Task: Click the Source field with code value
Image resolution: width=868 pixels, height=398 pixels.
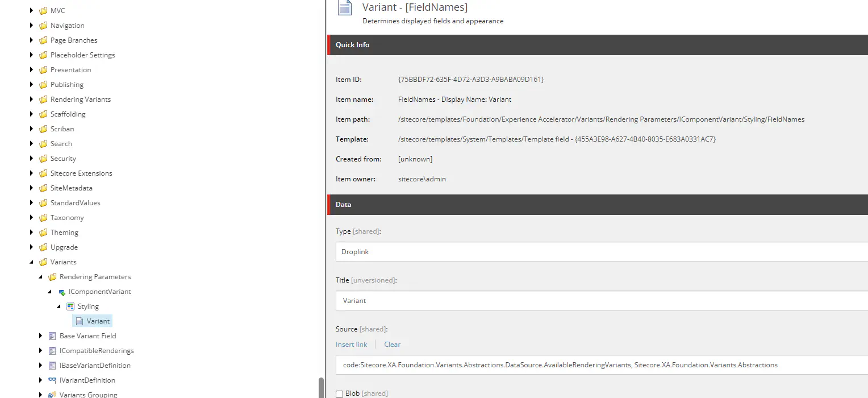Action: click(x=602, y=365)
